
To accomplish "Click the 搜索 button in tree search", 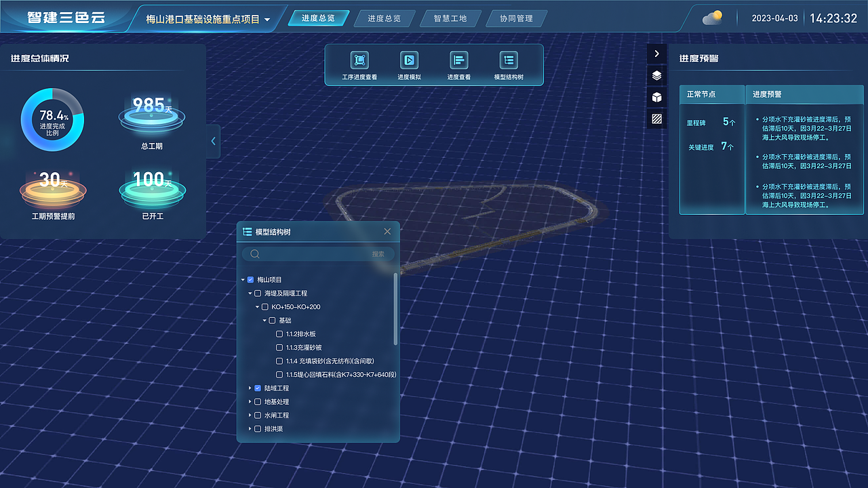I will (x=378, y=254).
